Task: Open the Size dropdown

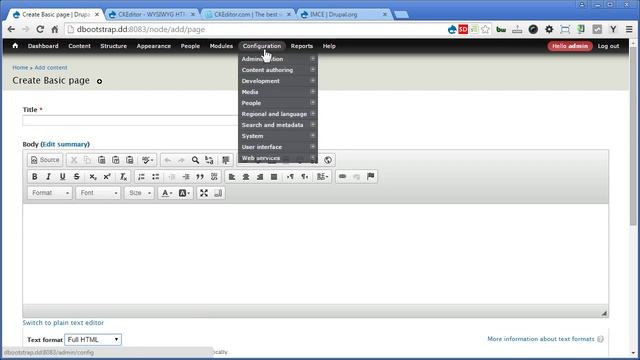Action: [x=140, y=193]
